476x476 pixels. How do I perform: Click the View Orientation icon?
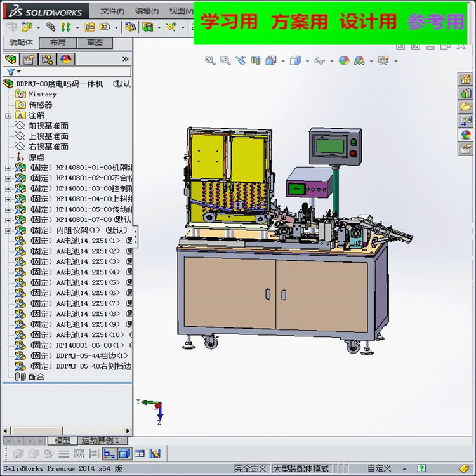coord(271,60)
